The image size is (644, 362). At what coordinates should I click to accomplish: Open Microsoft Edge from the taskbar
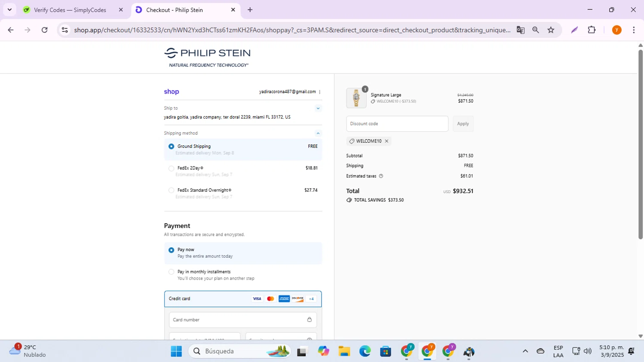(365, 351)
